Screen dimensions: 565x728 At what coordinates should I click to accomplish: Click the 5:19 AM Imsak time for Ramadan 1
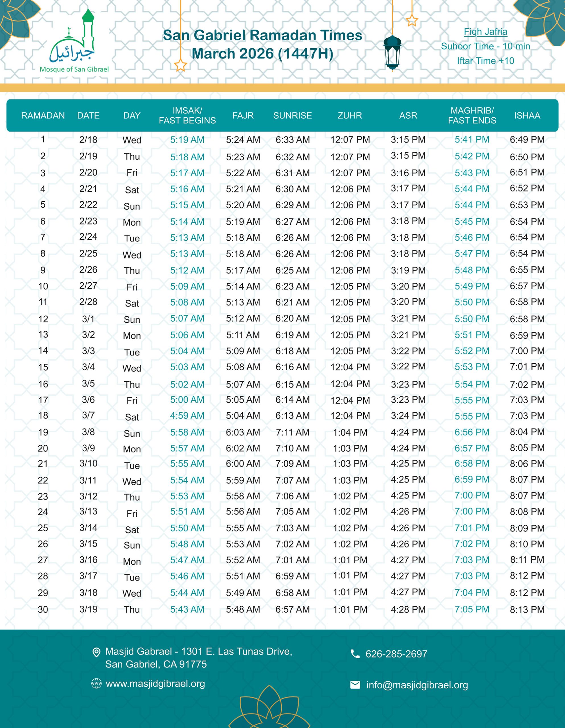(x=187, y=140)
